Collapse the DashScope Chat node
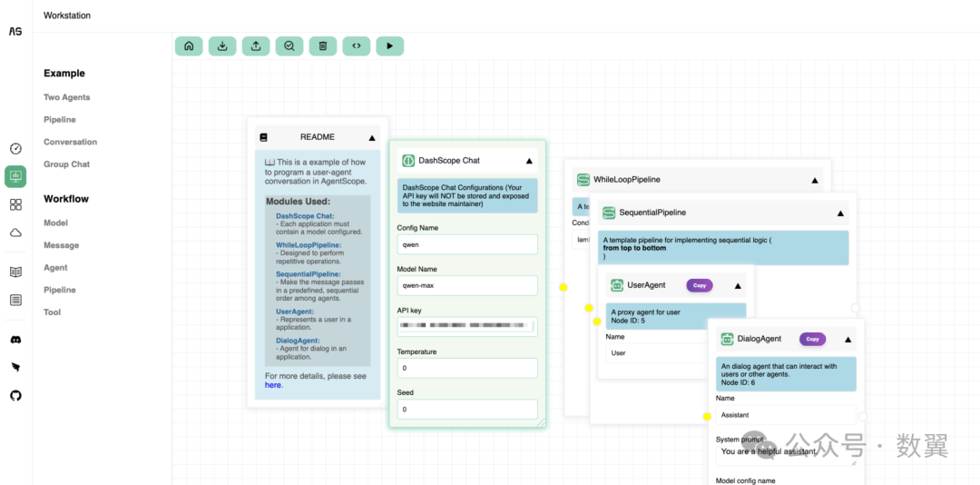Image resolution: width=980 pixels, height=485 pixels. click(x=529, y=161)
